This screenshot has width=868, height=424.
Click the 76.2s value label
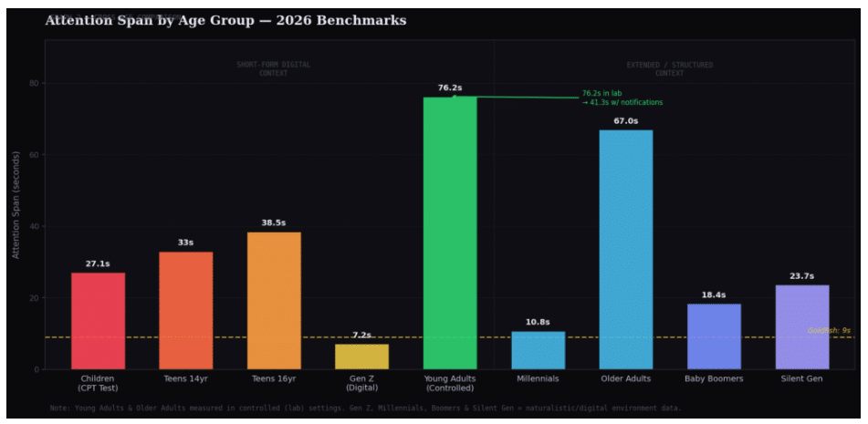click(x=450, y=88)
